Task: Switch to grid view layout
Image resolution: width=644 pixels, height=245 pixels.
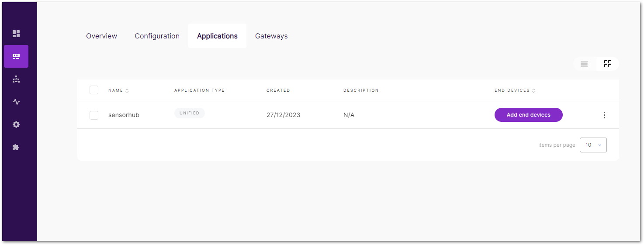Action: click(608, 64)
